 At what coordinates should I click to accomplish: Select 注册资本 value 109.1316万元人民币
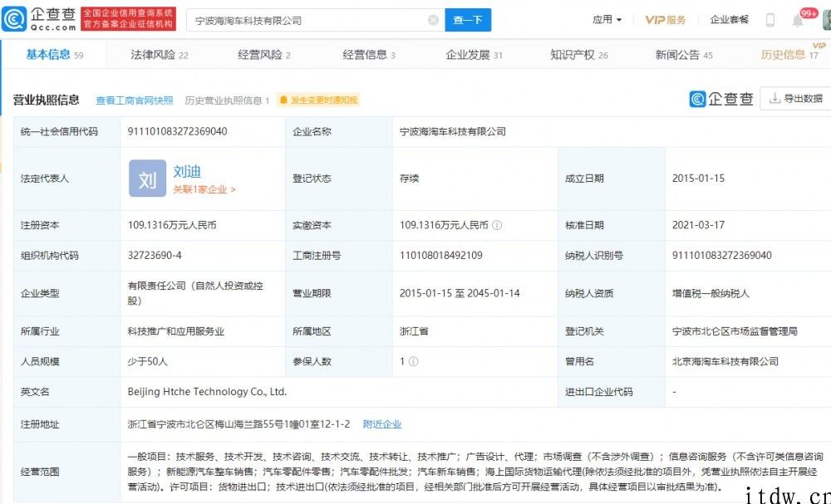[172, 225]
